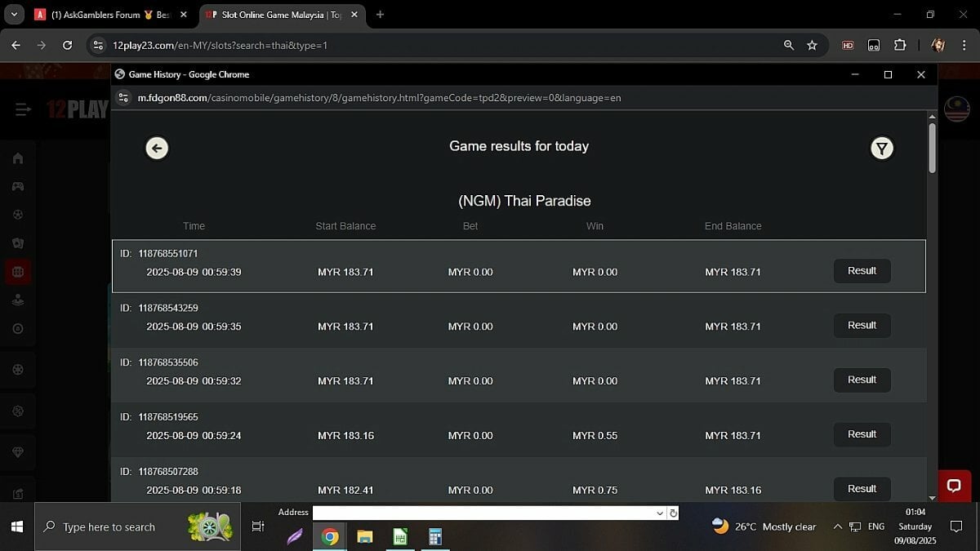Click the home icon in sidebar
Viewport: 980px width, 551px height.
(x=18, y=158)
